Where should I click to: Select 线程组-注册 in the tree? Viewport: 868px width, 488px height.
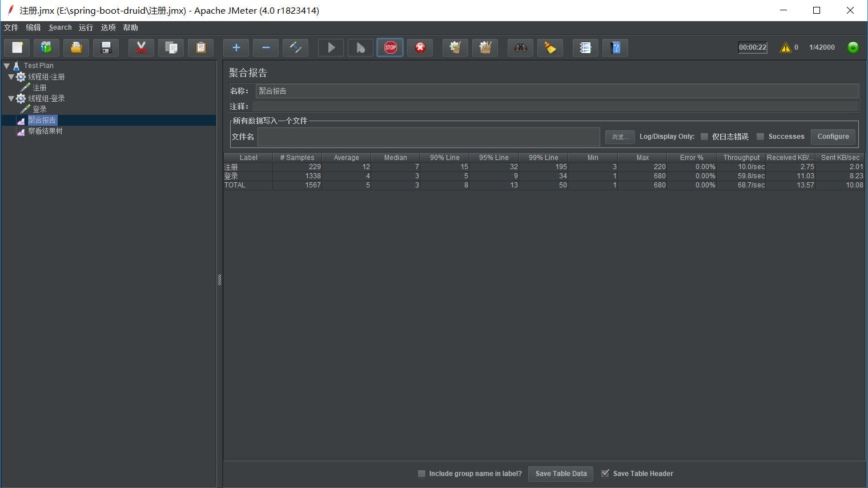[x=46, y=77]
